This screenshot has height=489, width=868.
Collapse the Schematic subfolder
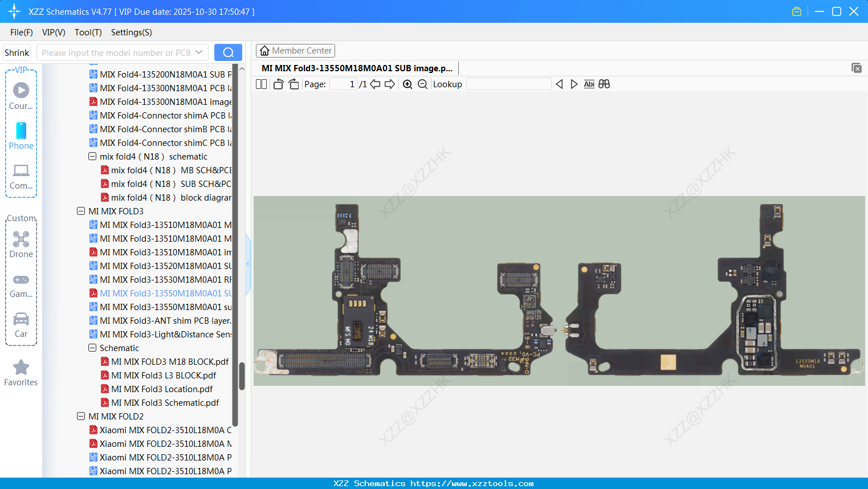coord(92,348)
